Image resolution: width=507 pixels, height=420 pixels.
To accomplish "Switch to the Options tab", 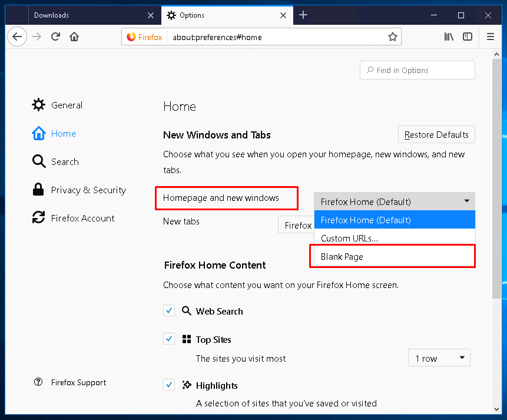I will coord(227,15).
